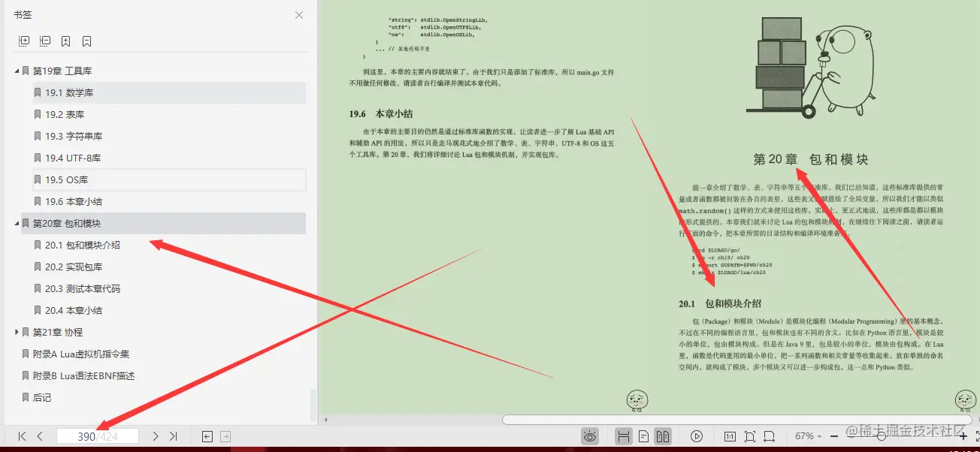Start presentation playback mode
The width and height of the screenshot is (980, 452).
(697, 435)
